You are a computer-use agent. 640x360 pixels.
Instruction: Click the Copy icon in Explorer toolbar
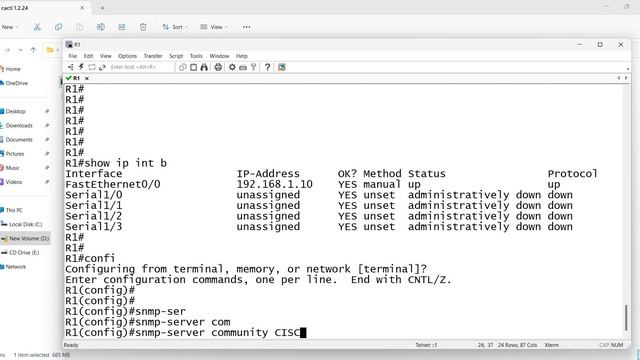[x=58, y=27]
